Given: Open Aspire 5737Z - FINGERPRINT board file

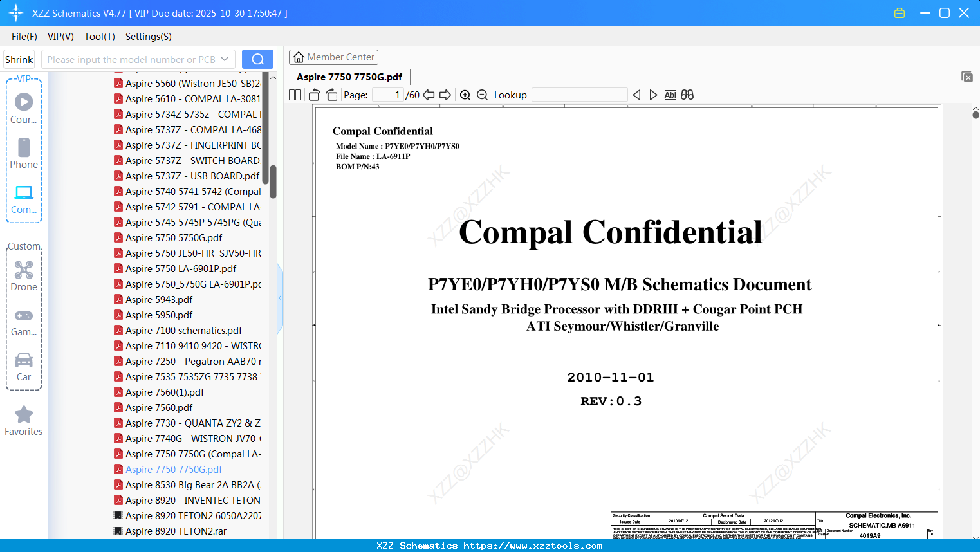Looking at the screenshot, I should point(187,145).
